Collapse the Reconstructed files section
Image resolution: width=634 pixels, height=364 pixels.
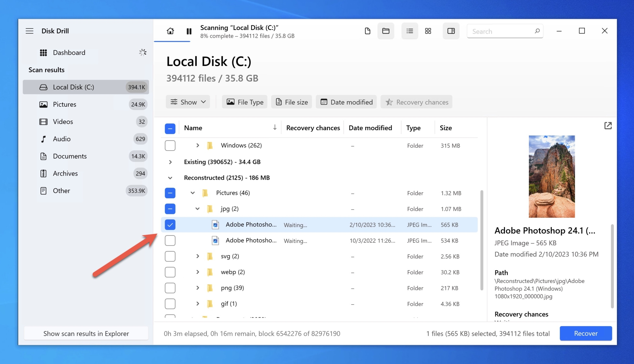pyautogui.click(x=170, y=178)
